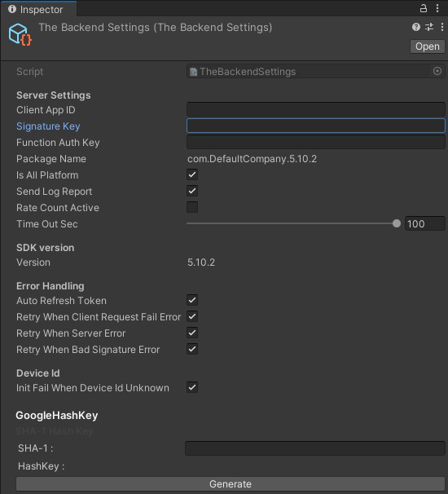Click the preset selector sliders icon
The width and height of the screenshot is (448, 494).
[429, 27]
